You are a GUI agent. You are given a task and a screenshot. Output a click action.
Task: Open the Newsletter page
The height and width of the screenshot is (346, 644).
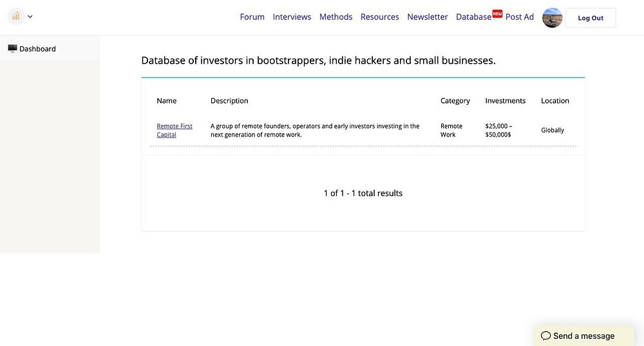click(x=427, y=17)
